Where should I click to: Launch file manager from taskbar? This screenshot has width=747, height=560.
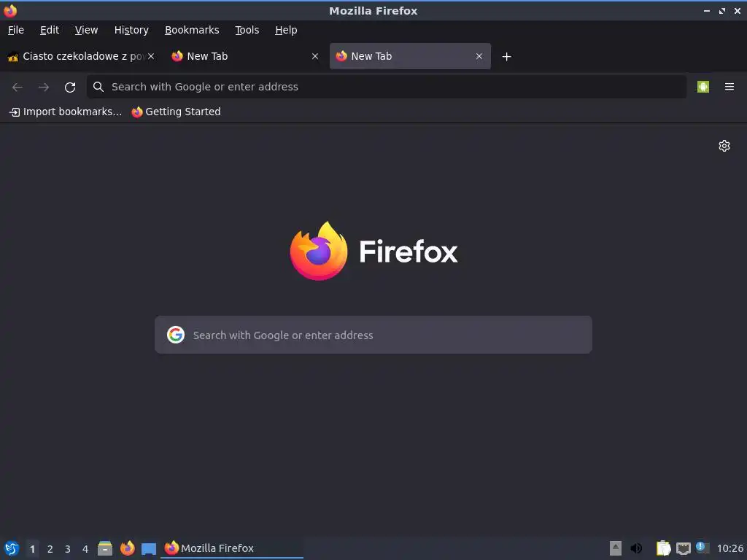(105, 548)
